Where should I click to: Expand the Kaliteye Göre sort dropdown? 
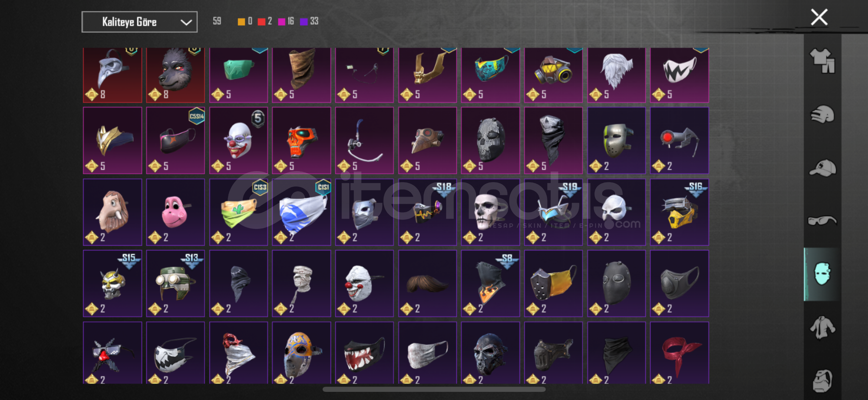[x=139, y=22]
